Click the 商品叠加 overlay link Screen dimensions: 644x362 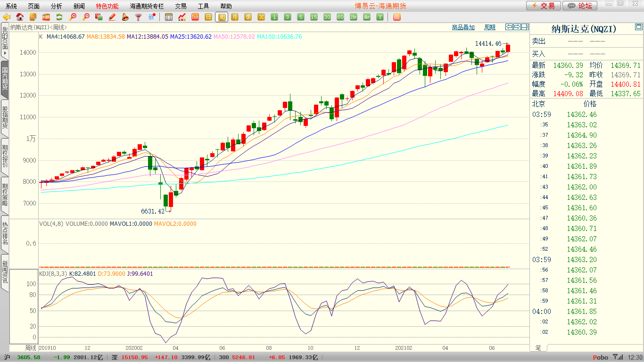point(463,27)
